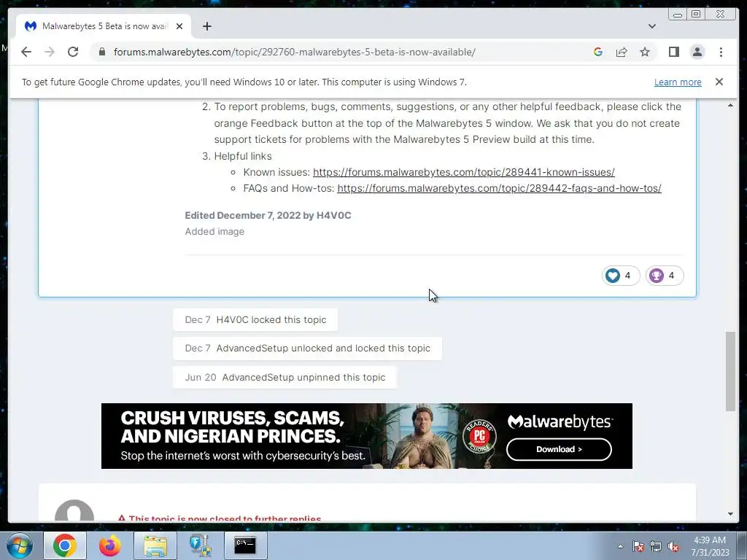Click 'AdvancedSetup unpinned this topic' entry
747x560 pixels.
pyautogui.click(x=285, y=377)
